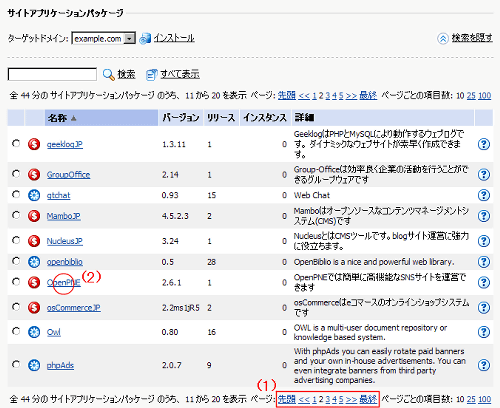
Task: Open help for phpAds package
Action: [x=484, y=365]
